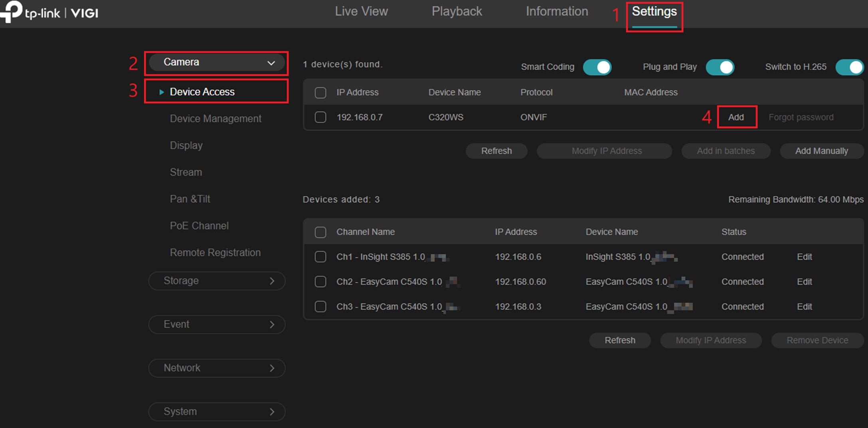Image resolution: width=868 pixels, height=428 pixels.
Task: Expand the Storage section
Action: [x=216, y=280]
